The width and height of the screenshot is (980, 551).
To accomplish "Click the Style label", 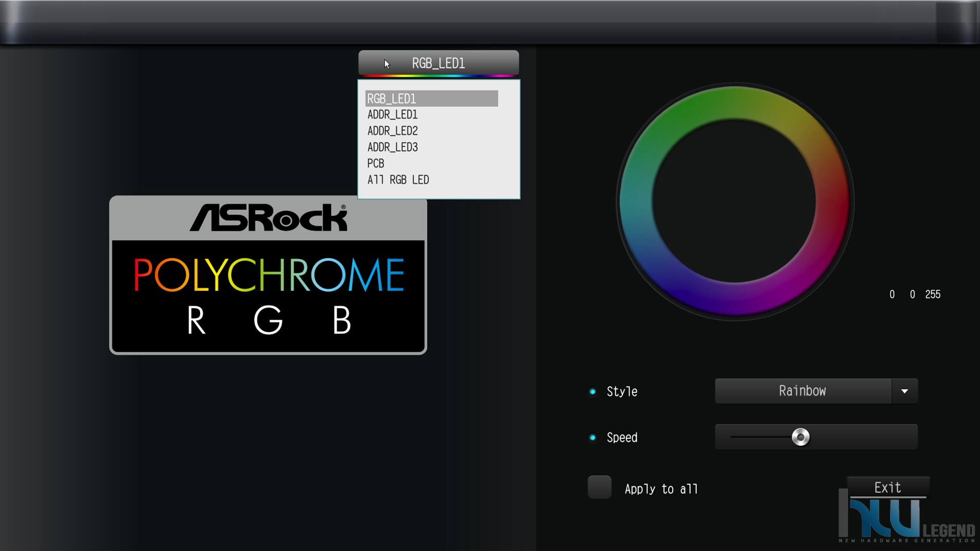I will tap(622, 391).
